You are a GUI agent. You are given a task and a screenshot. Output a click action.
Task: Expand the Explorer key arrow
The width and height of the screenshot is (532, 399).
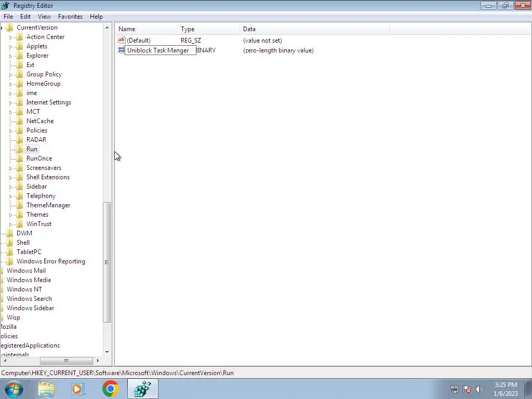click(10, 56)
